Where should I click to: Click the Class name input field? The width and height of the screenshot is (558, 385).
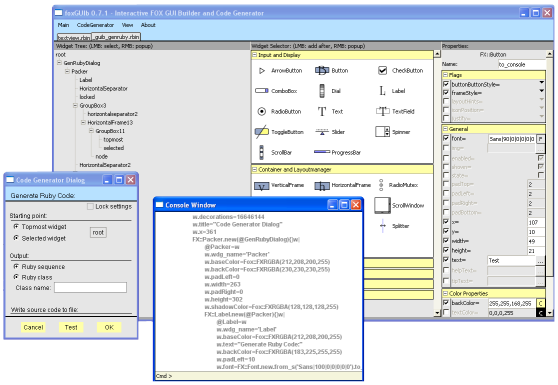pyautogui.click(x=90, y=288)
